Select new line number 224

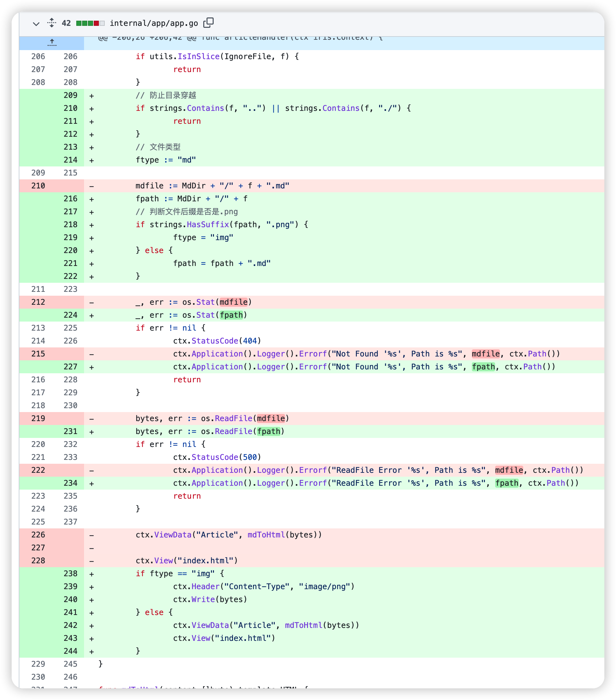70,315
